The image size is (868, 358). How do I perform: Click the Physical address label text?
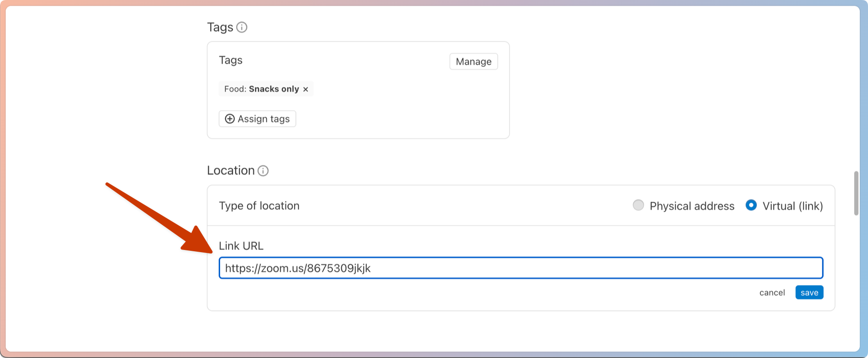692,206
